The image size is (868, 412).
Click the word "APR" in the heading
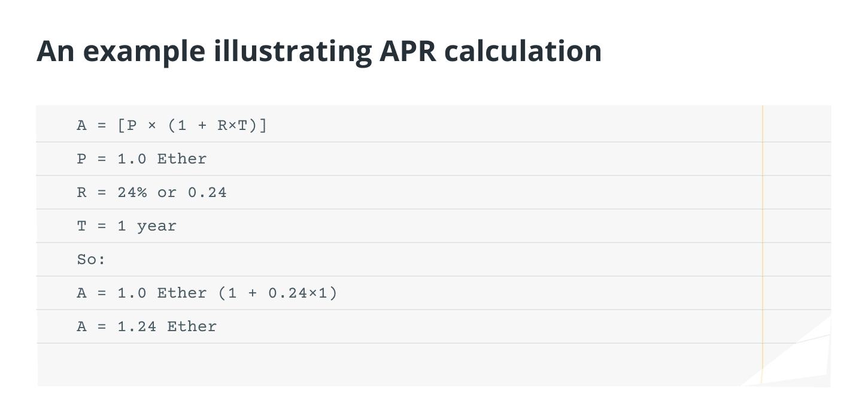(408, 51)
